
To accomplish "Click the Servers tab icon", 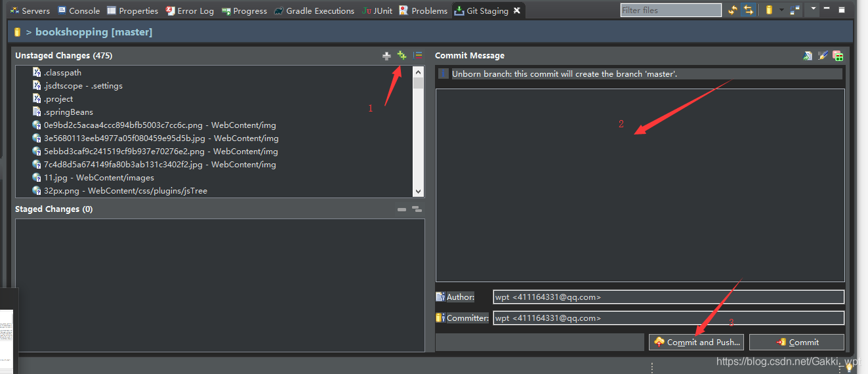I will [14, 10].
